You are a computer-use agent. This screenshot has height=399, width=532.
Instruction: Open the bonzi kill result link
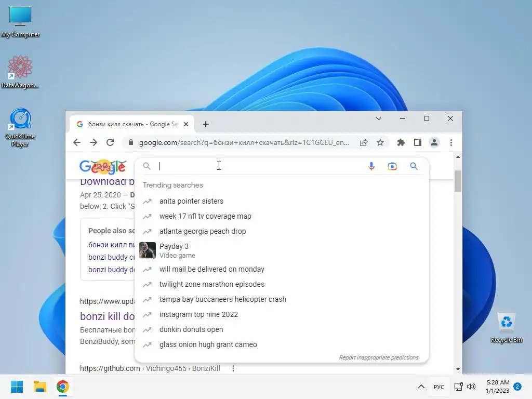pos(107,316)
